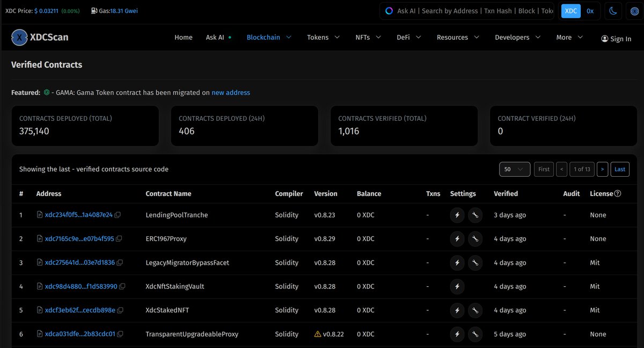Screen dimensions: 644x348
Task: Open address xdcf3eb62f...cecdb898e
Action: pyautogui.click(x=80, y=310)
